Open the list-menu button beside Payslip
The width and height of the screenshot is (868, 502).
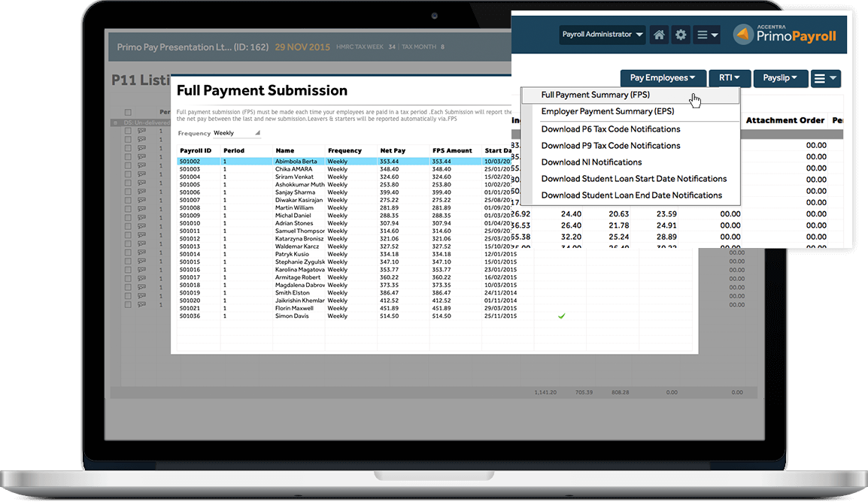pyautogui.click(x=825, y=78)
